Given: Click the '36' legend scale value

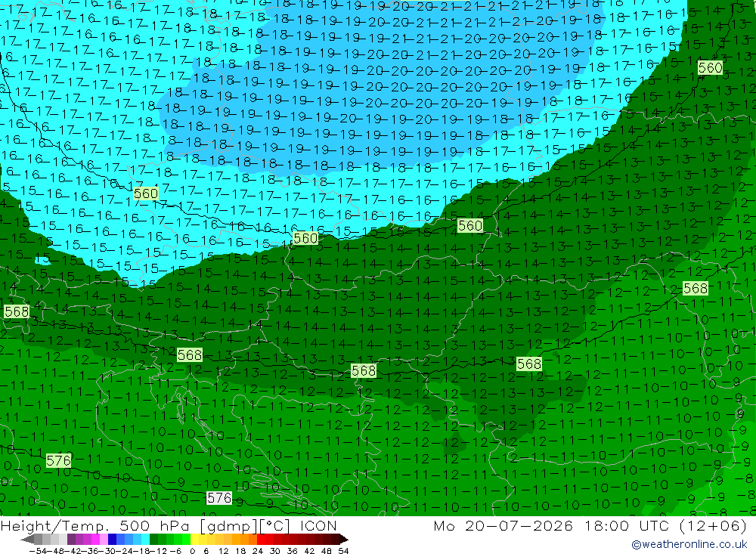Looking at the screenshot, I should tap(292, 551).
